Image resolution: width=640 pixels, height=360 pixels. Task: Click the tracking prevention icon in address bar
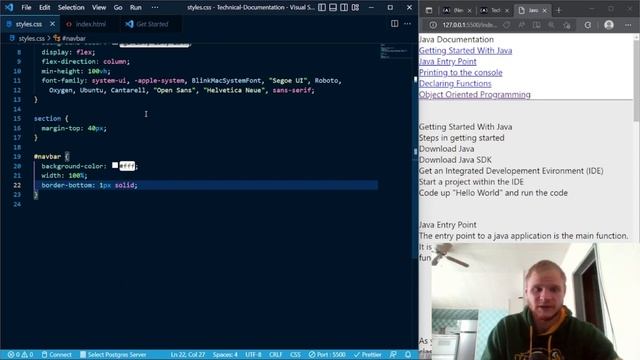[x=507, y=25]
